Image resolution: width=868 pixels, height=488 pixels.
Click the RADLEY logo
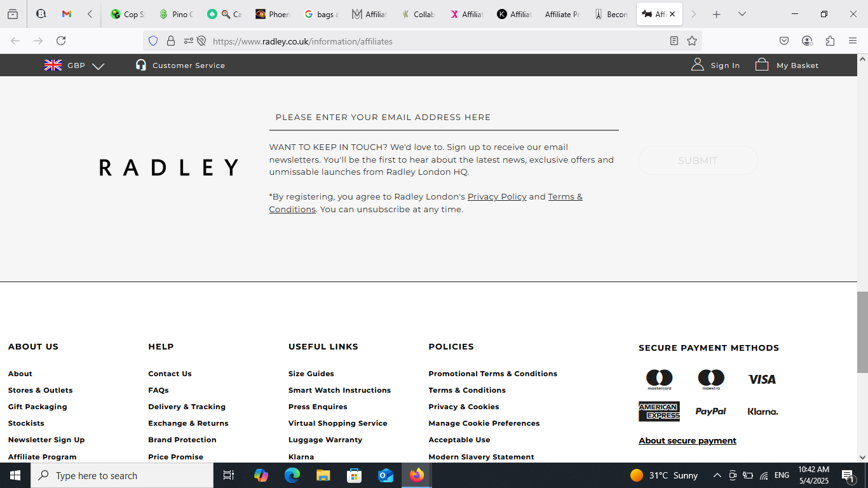tap(169, 167)
